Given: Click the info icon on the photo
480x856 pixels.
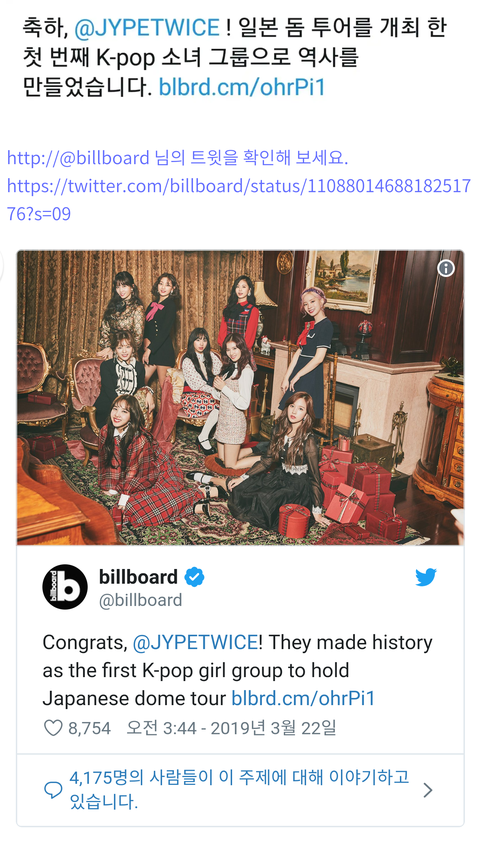Looking at the screenshot, I should [x=446, y=268].
